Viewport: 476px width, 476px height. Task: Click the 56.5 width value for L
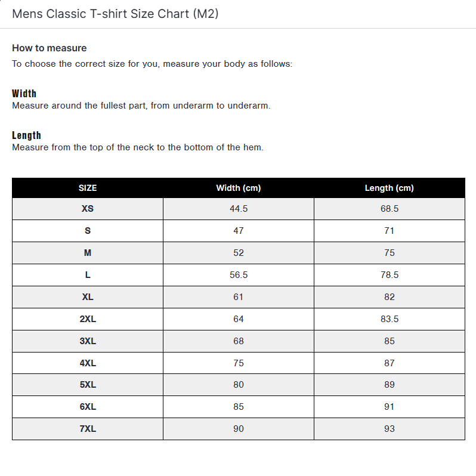point(239,275)
